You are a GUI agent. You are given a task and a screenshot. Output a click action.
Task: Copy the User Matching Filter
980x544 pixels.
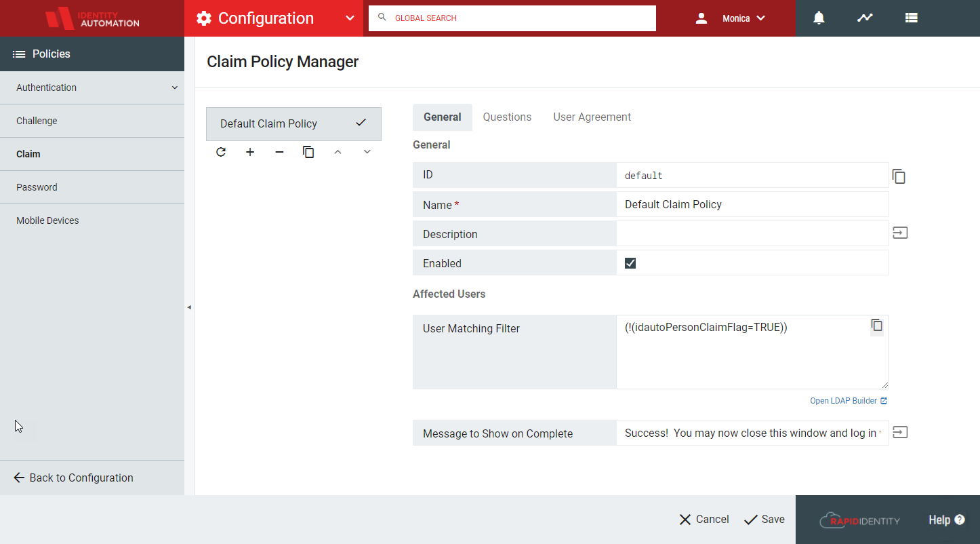click(877, 326)
